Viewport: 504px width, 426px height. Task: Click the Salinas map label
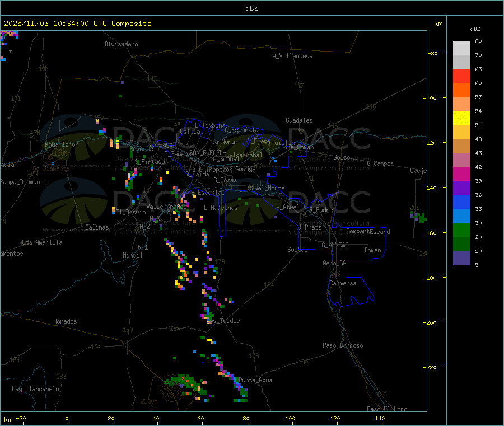point(97,227)
